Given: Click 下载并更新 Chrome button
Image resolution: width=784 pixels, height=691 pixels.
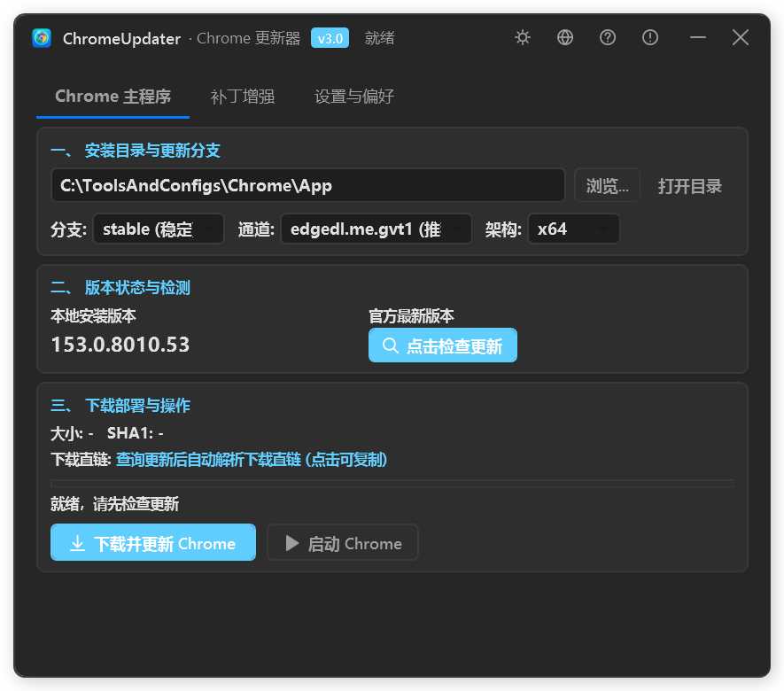Looking at the screenshot, I should coord(153,542).
